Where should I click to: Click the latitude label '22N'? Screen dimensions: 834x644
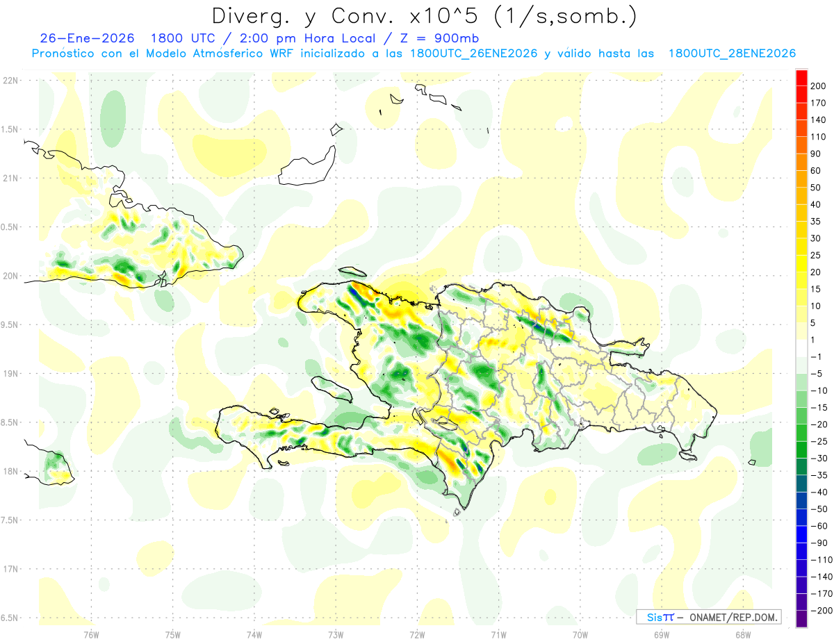(x=10, y=81)
